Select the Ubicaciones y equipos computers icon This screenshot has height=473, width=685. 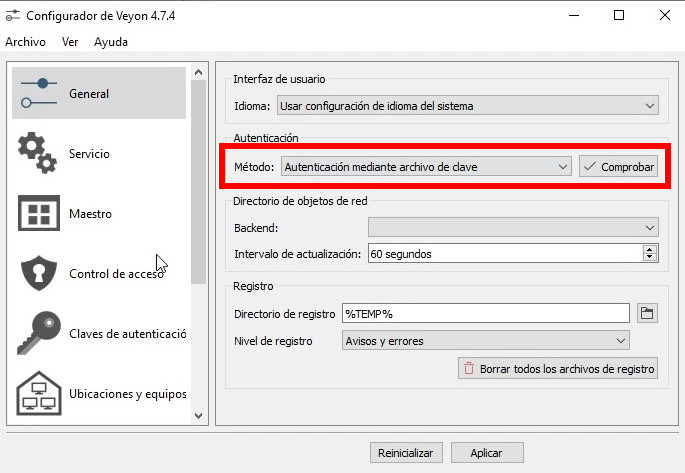(39, 393)
